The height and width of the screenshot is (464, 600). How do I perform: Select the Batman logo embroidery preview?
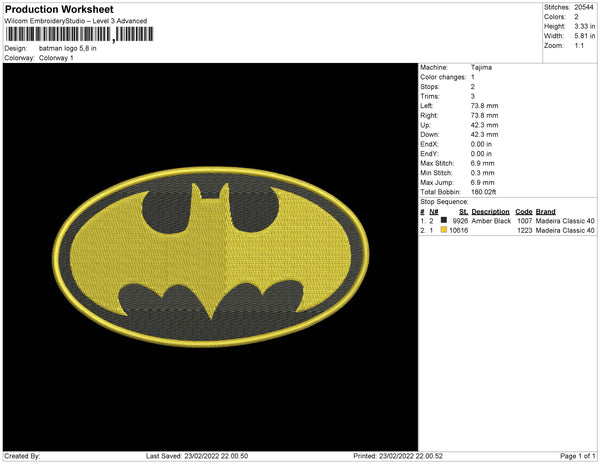(210, 257)
